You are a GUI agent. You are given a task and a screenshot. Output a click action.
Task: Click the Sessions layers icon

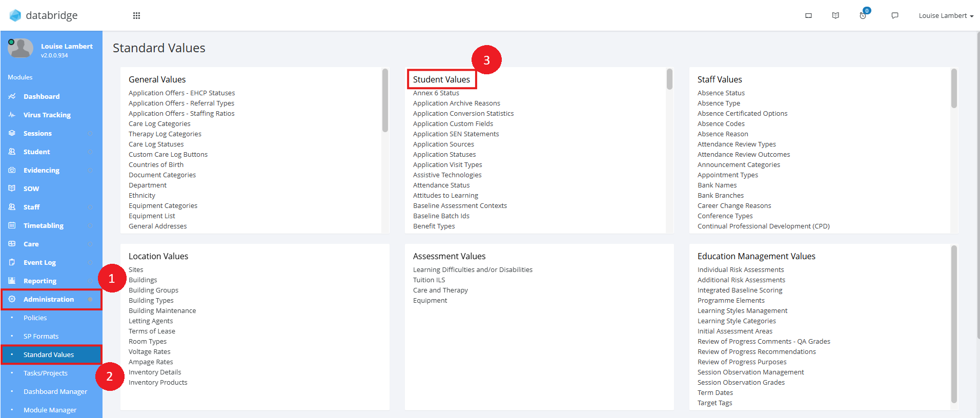point(12,133)
